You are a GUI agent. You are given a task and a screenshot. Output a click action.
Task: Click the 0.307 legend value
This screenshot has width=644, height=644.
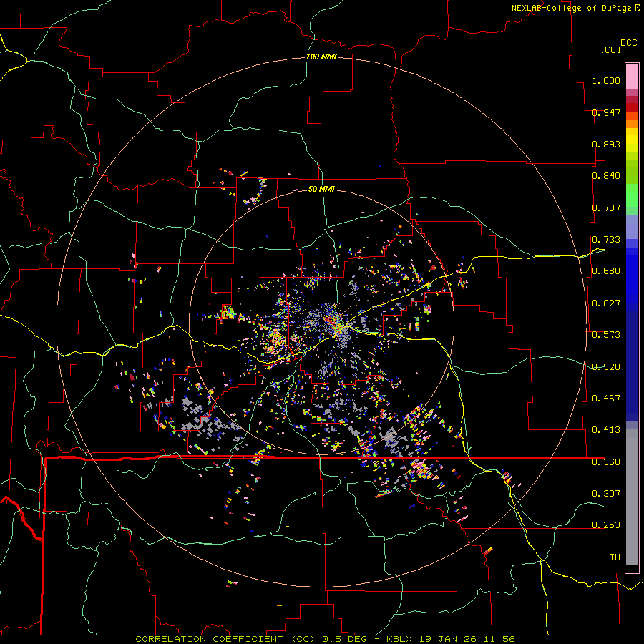[x=606, y=494]
